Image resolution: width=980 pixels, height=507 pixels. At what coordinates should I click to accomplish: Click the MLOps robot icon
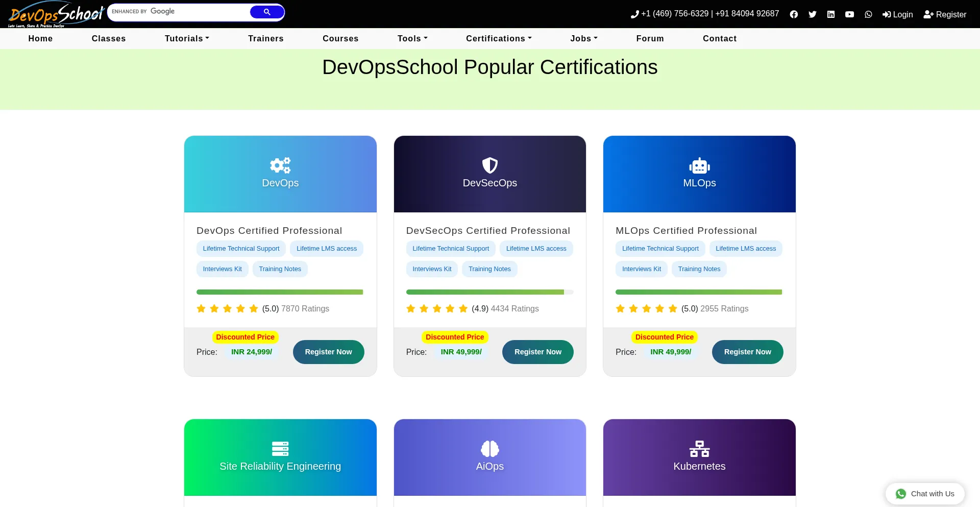[699, 165]
